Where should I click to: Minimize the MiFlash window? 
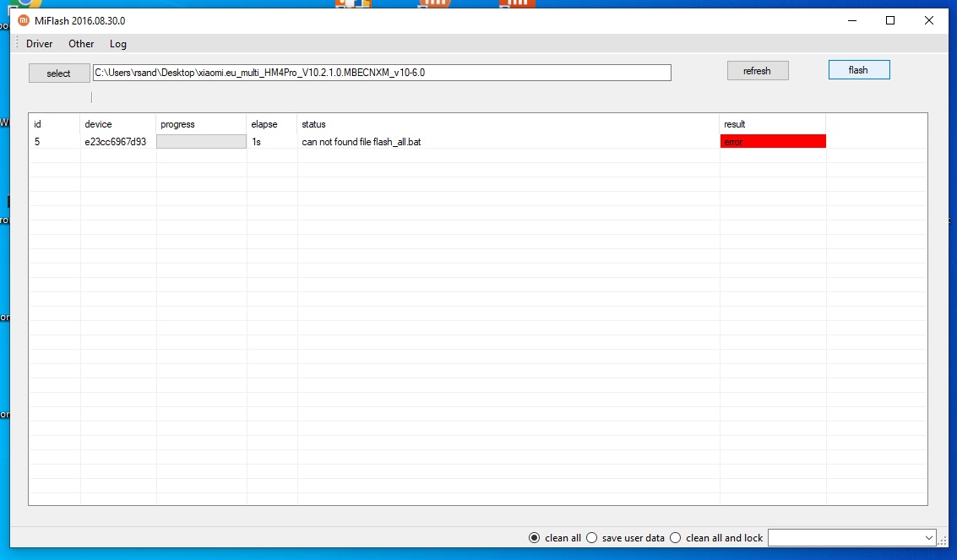pyautogui.click(x=851, y=20)
